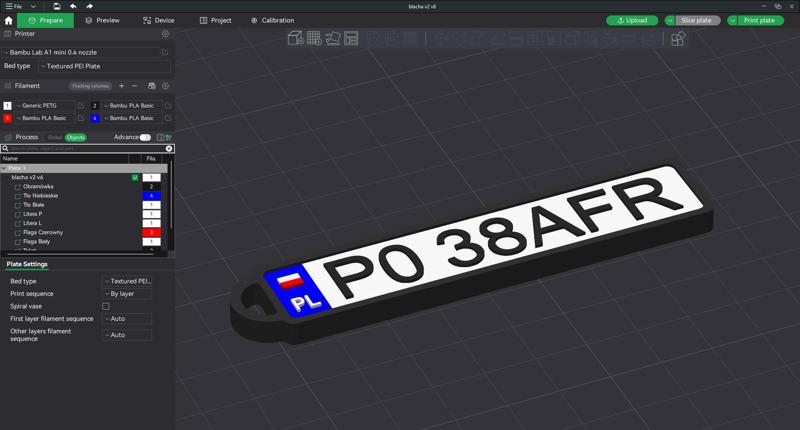Click the Auto orient icon
The height and width of the screenshot is (430, 800).
333,38
